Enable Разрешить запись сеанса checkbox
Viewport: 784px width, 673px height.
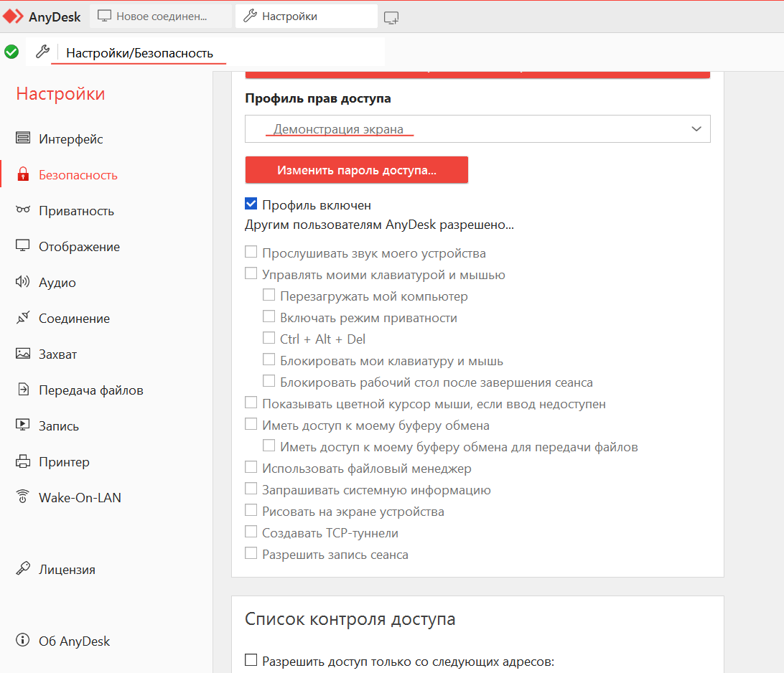(x=251, y=553)
